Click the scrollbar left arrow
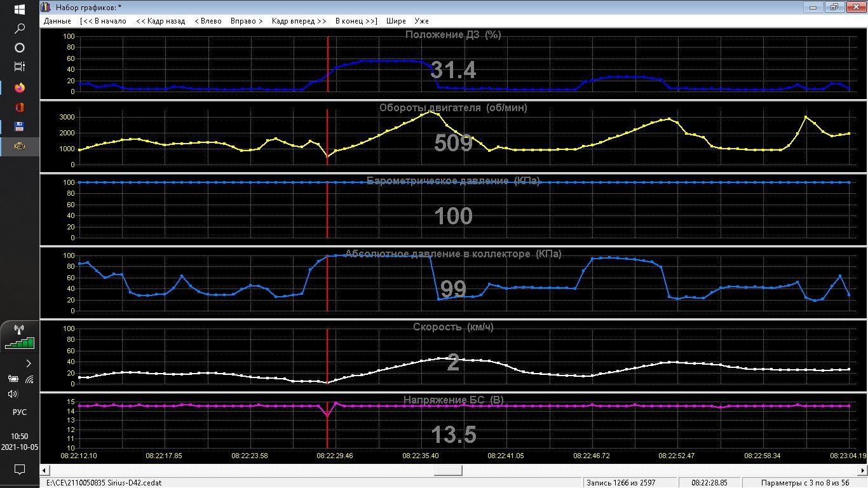This screenshot has width=868, height=488. [x=44, y=470]
